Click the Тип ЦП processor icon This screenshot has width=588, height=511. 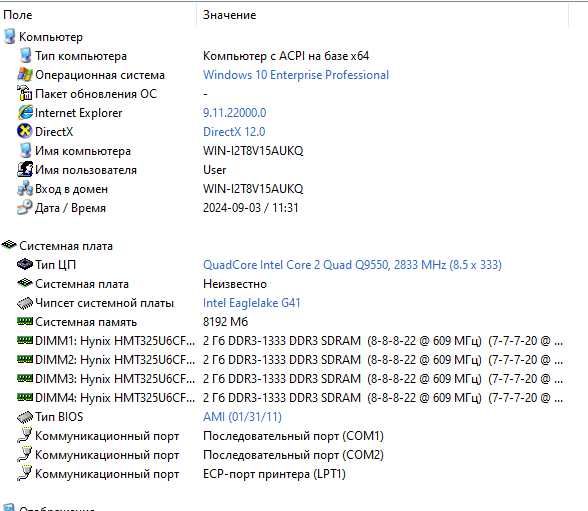[x=25, y=265]
